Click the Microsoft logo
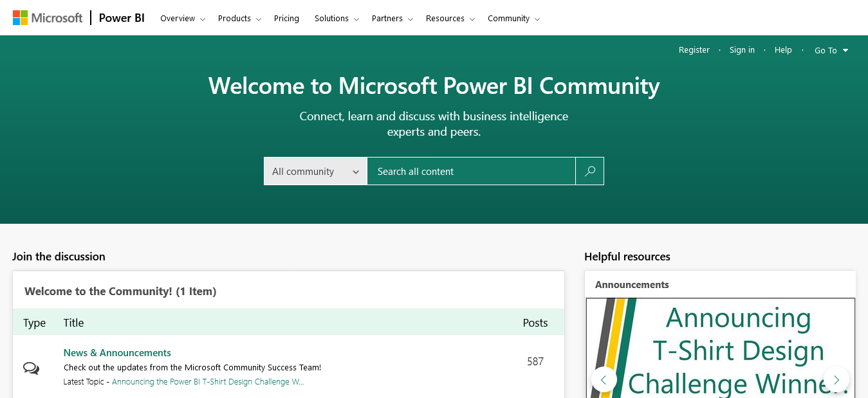Viewport: 868px width, 398px height. point(48,18)
